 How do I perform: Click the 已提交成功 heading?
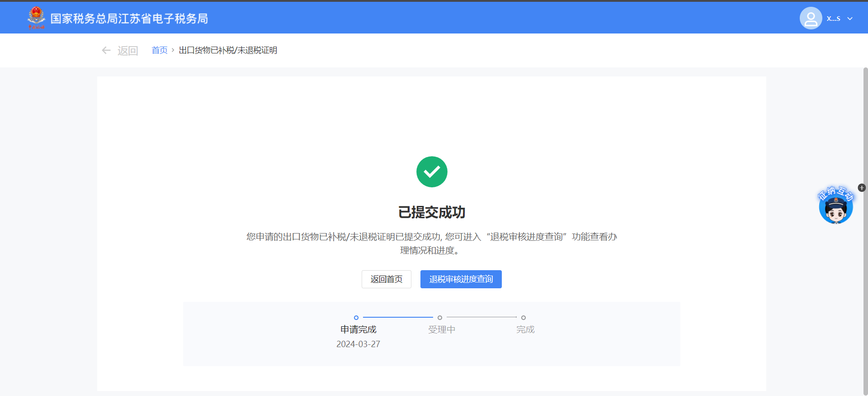[x=432, y=212]
